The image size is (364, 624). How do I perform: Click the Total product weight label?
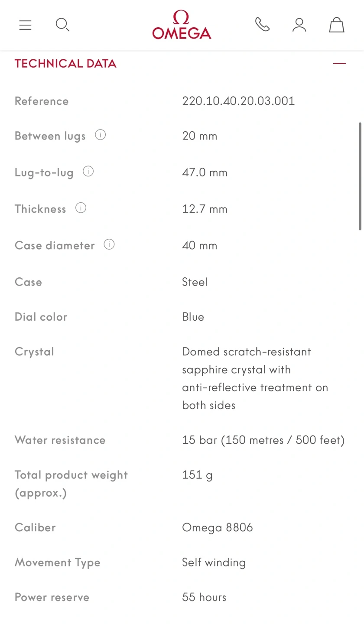pos(71,484)
